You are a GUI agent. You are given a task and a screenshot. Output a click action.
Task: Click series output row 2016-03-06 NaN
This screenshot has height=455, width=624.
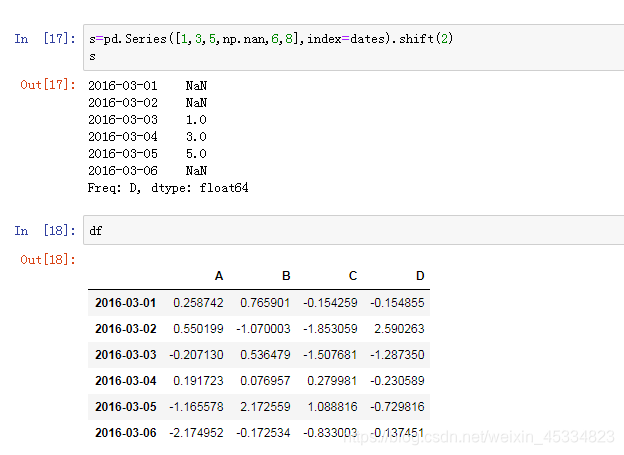click(148, 171)
